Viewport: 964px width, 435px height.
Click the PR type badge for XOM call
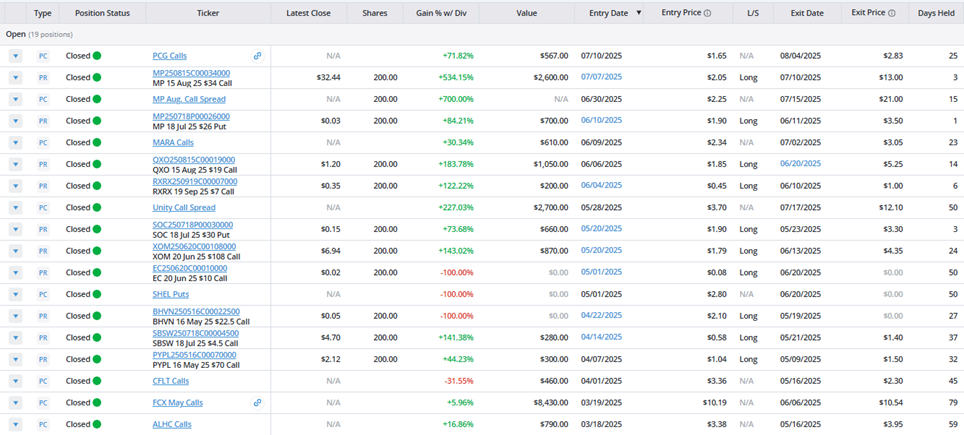click(43, 251)
